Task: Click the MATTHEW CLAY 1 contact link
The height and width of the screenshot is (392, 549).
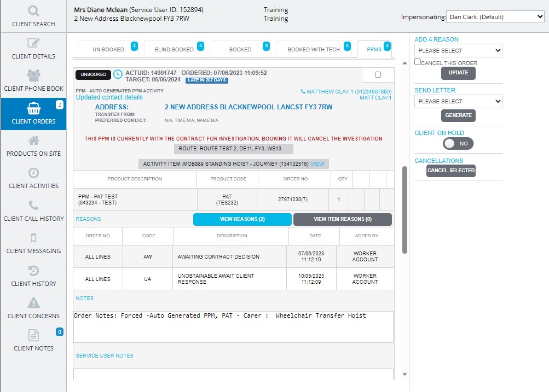Action: pyautogui.click(x=349, y=92)
